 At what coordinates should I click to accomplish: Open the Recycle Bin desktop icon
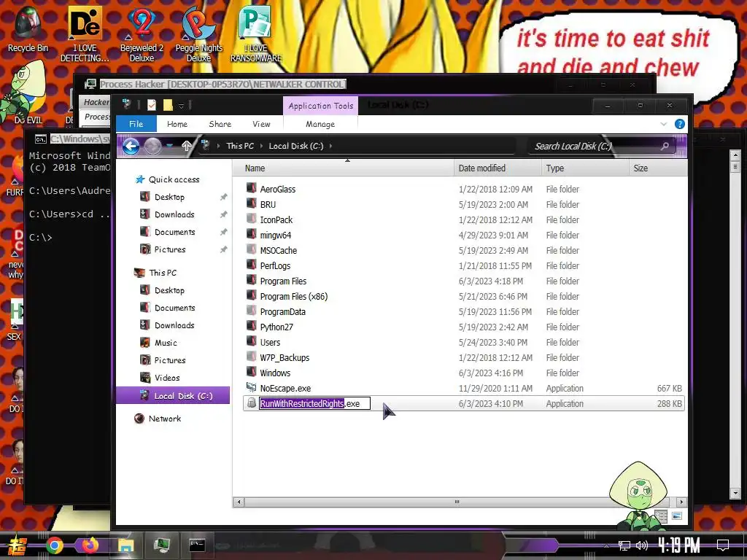click(27, 28)
